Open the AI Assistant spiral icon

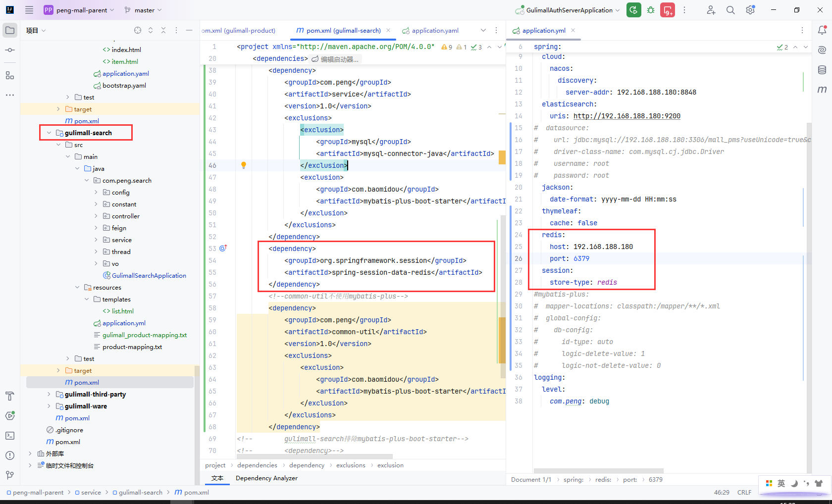[x=822, y=50]
